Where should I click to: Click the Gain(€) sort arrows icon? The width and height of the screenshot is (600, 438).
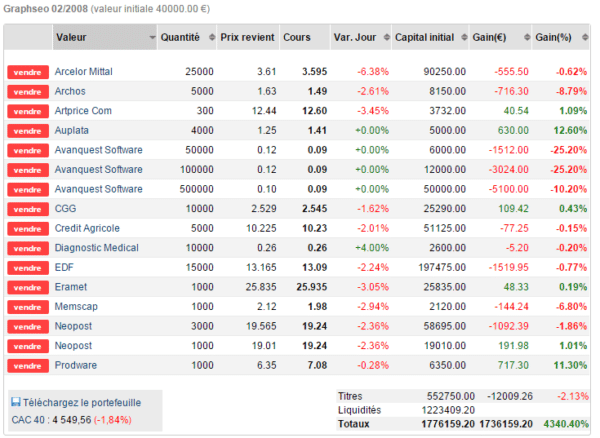527,37
